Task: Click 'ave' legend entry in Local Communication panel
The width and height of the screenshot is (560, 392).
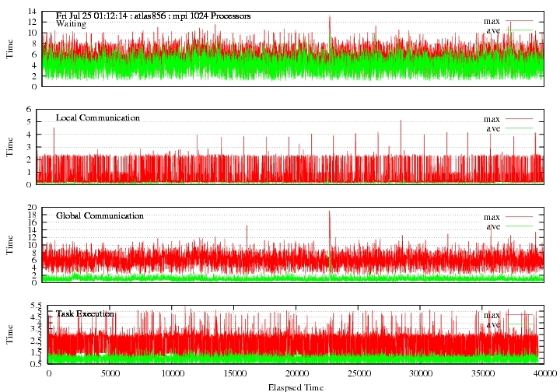Action: tap(493, 128)
